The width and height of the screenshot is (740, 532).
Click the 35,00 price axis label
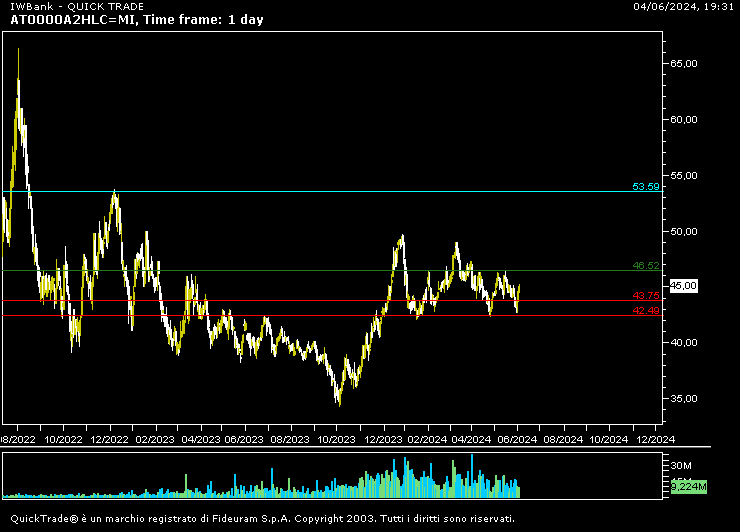click(683, 398)
